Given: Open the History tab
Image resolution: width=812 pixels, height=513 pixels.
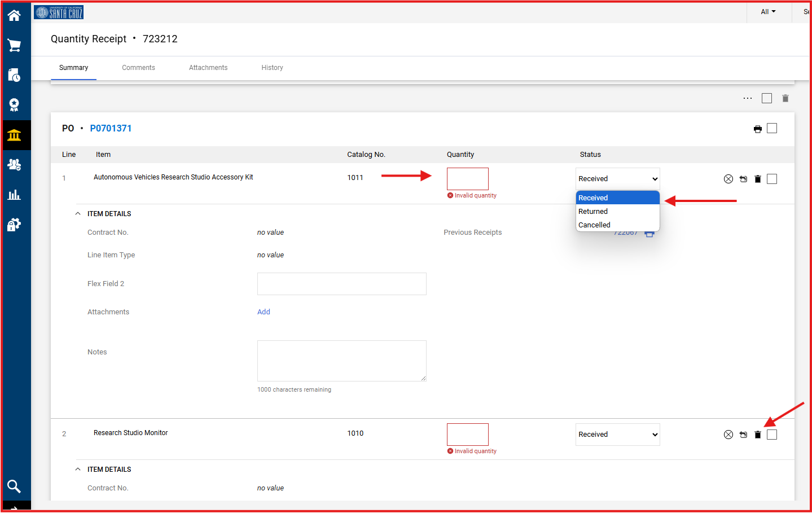Looking at the screenshot, I should pyautogui.click(x=272, y=68).
